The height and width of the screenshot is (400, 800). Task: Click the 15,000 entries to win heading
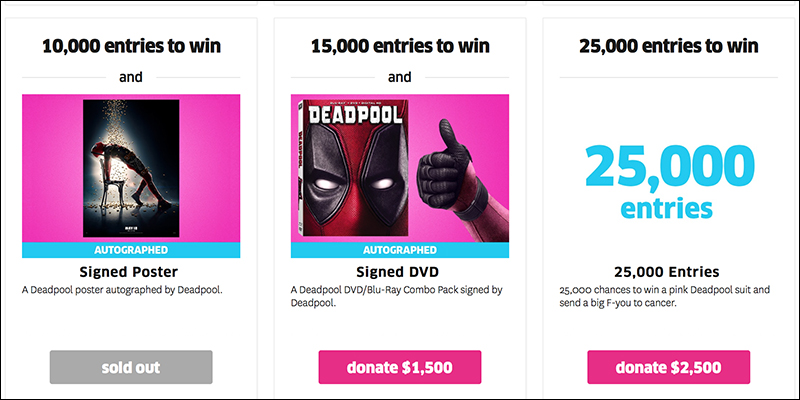400,46
